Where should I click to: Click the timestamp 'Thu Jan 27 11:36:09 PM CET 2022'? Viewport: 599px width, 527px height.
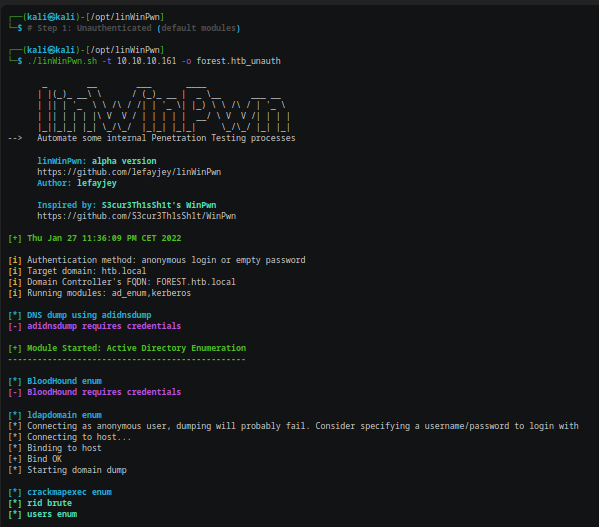(104, 238)
